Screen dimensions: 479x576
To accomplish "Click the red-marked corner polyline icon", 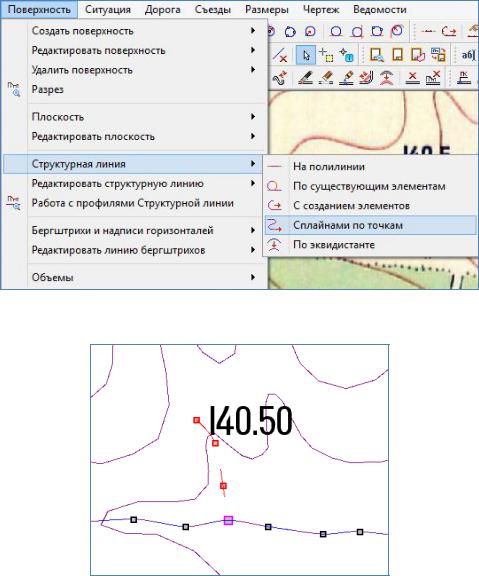I will coord(366,78).
